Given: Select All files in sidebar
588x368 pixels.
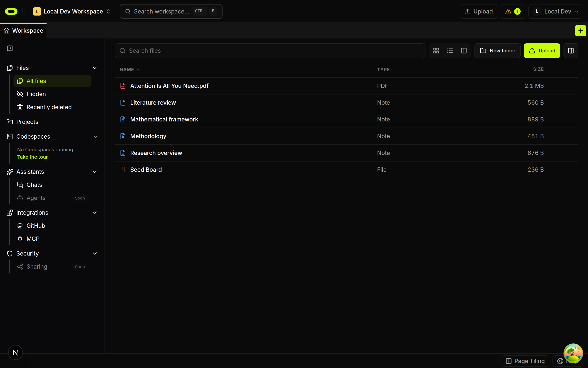Looking at the screenshot, I should pyautogui.click(x=52, y=81).
